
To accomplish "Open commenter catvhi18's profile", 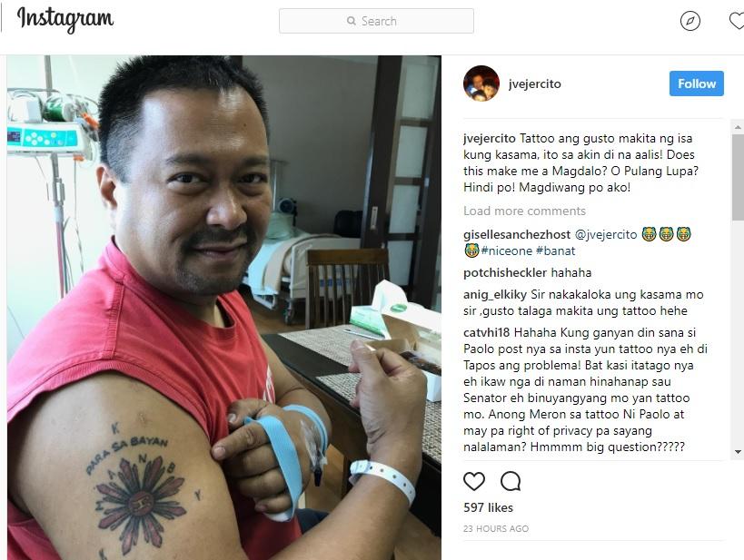I will pos(486,332).
